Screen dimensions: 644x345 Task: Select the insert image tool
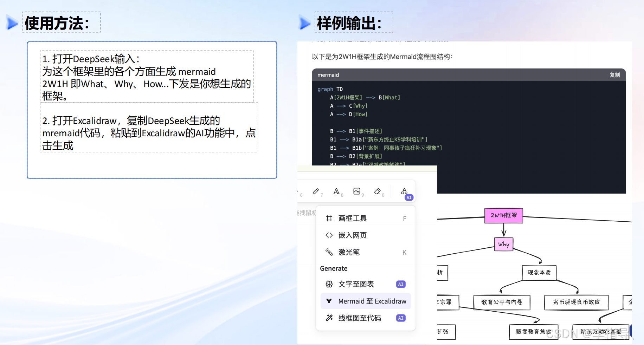coord(357,191)
